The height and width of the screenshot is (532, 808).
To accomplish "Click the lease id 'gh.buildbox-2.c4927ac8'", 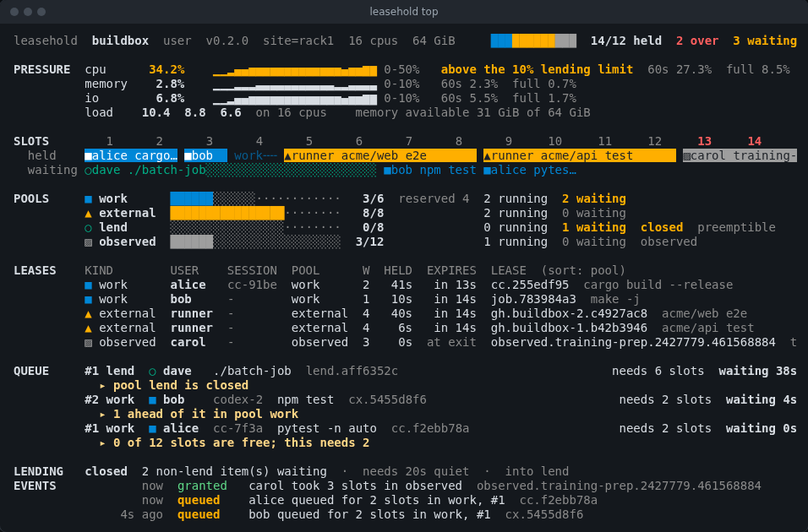I will (569, 314).
